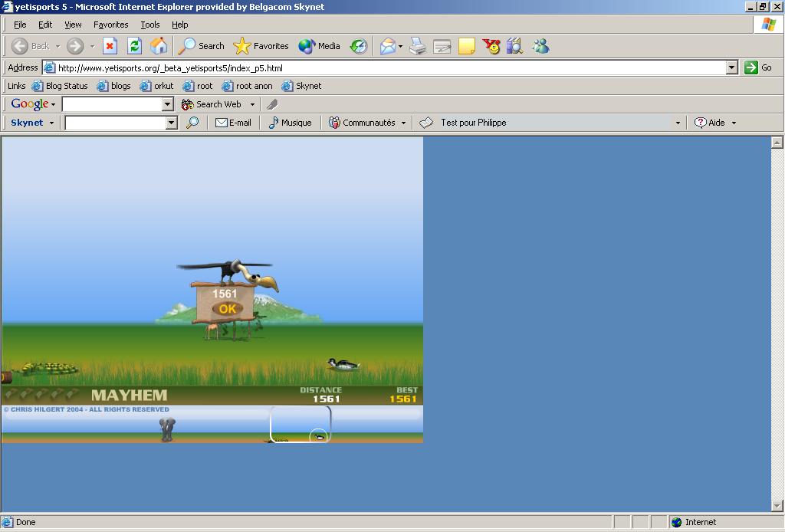Image resolution: width=785 pixels, height=532 pixels.
Task: Click the Edit page icon
Action: 442,46
